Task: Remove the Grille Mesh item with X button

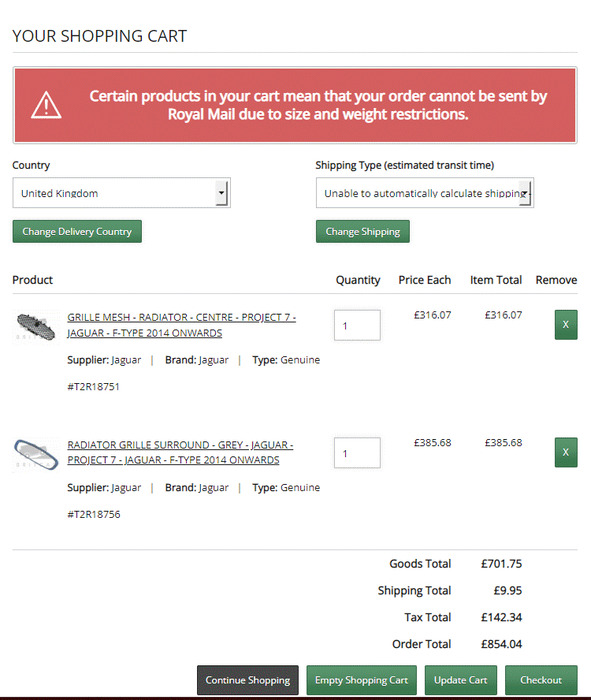Action: 565,325
